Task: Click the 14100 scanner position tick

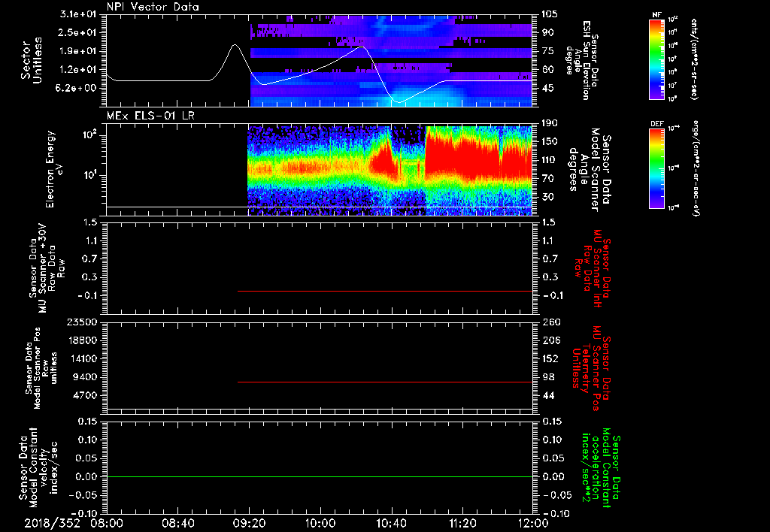Action: [83, 358]
